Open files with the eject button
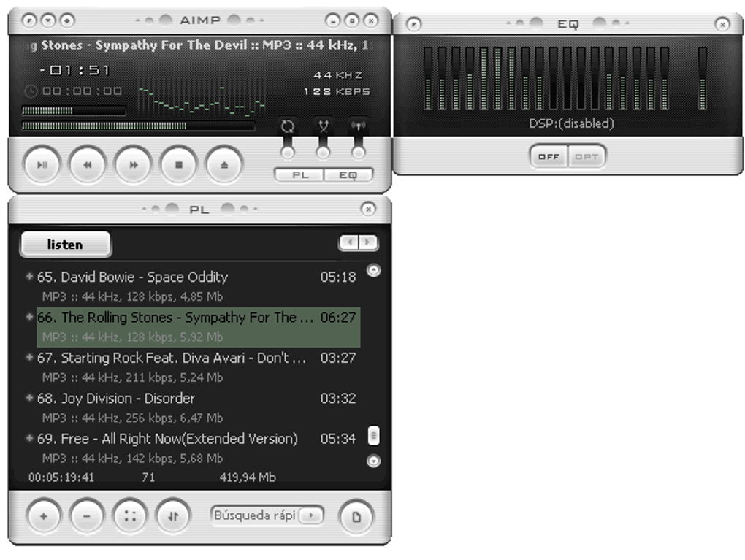 point(224,165)
